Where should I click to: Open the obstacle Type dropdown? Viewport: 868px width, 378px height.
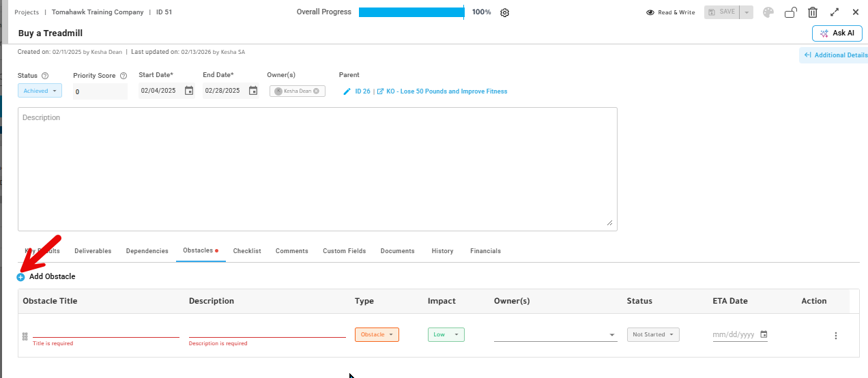(377, 334)
